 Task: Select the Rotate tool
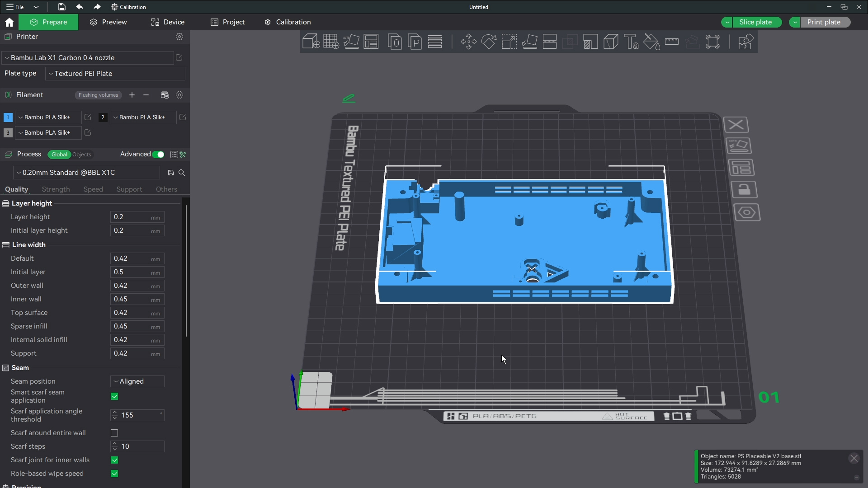(489, 42)
